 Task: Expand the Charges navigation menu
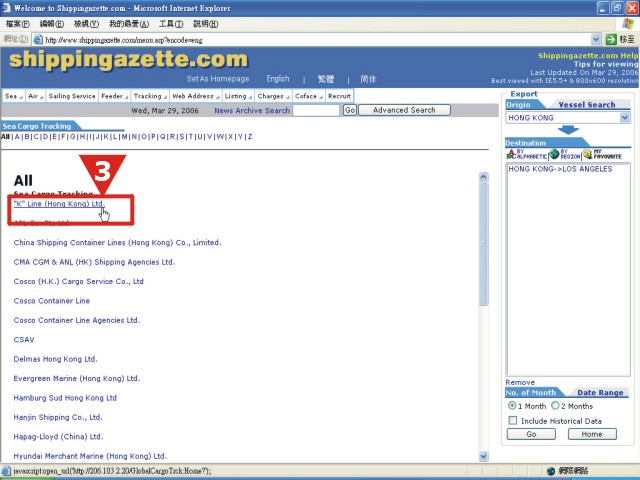pos(273,96)
